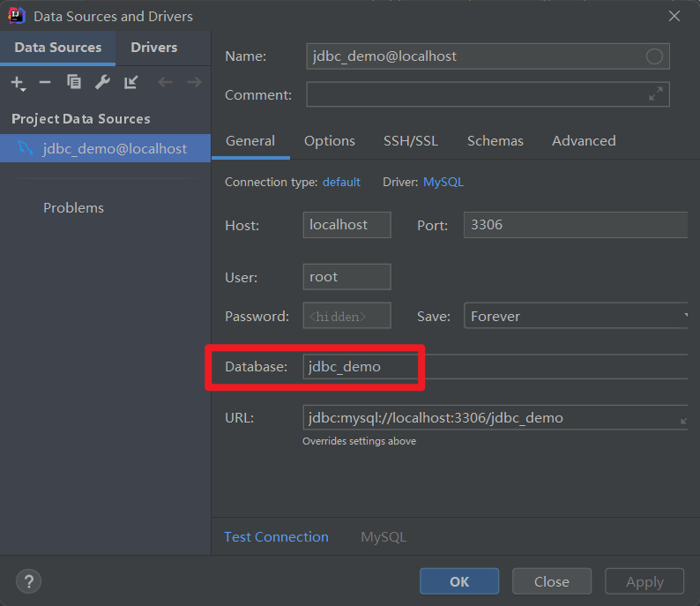Click the hidden Password field
Viewport: 700px width, 606px height.
pos(346,316)
